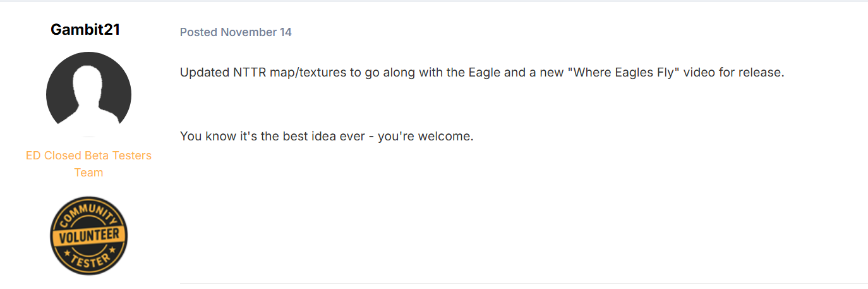Click the TESTER text at the badge bottom
The image size is (868, 289).
pos(88,258)
